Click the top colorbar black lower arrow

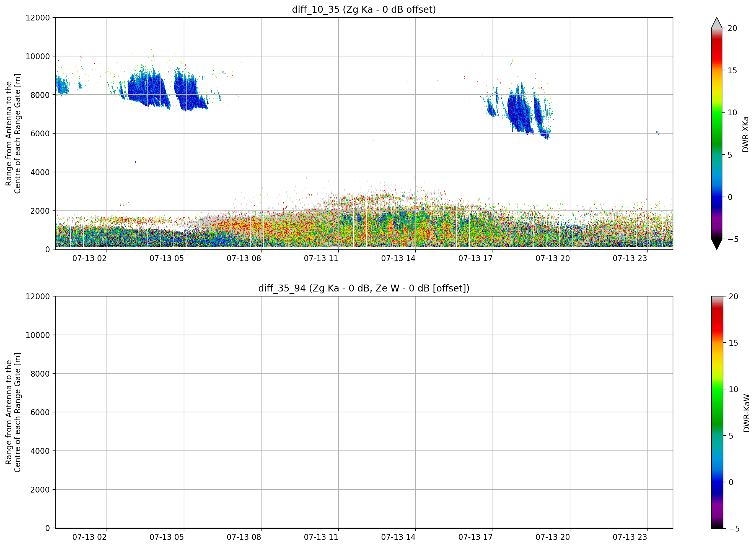[x=717, y=244]
